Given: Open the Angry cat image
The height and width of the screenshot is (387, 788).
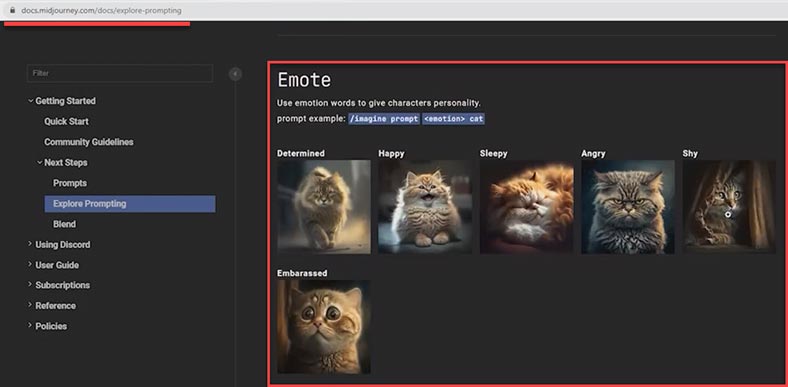Looking at the screenshot, I should pyautogui.click(x=628, y=207).
